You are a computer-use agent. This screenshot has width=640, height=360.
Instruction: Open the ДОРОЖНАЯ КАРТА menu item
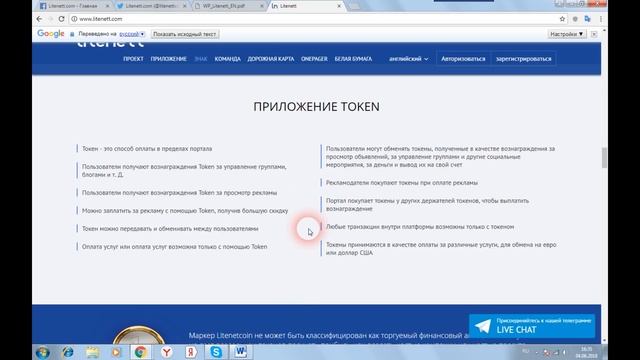[271, 59]
